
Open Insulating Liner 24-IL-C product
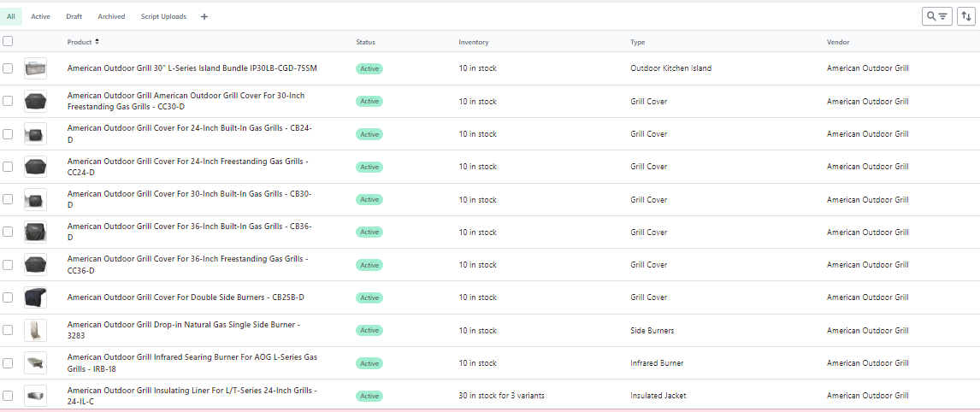[192, 395]
